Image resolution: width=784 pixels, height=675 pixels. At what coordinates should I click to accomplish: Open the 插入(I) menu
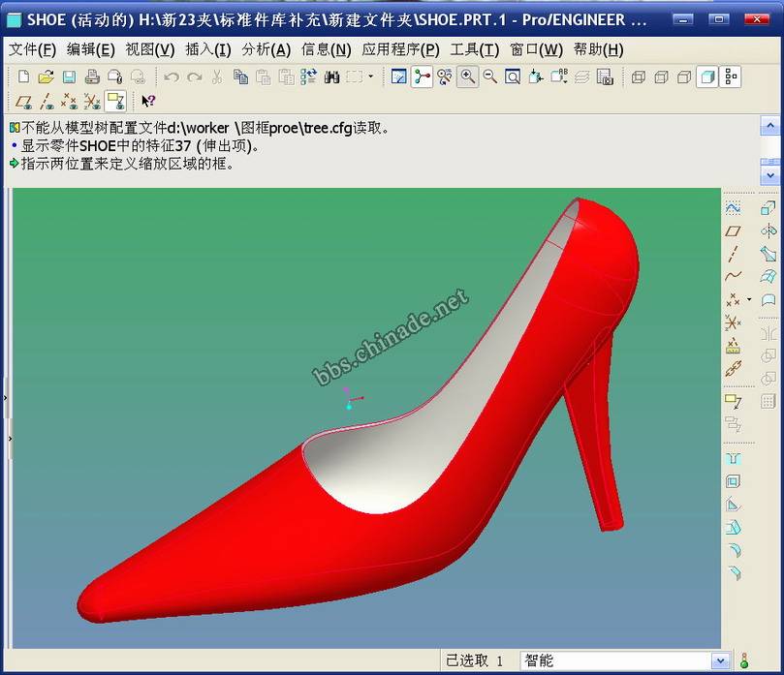[x=208, y=49]
